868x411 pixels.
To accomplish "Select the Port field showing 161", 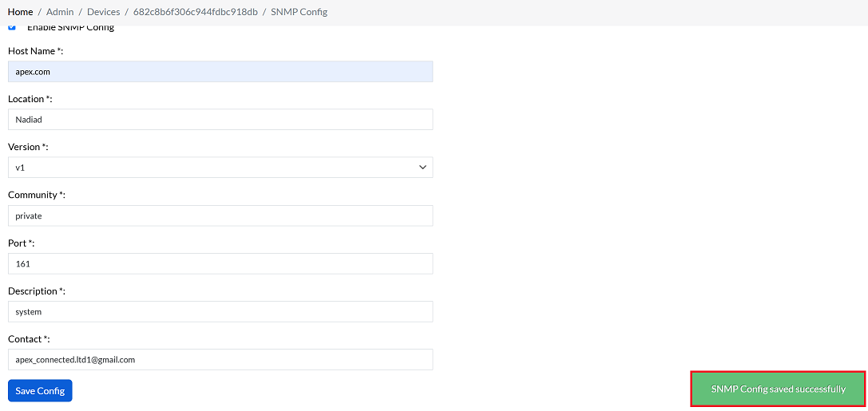I will 220,263.
